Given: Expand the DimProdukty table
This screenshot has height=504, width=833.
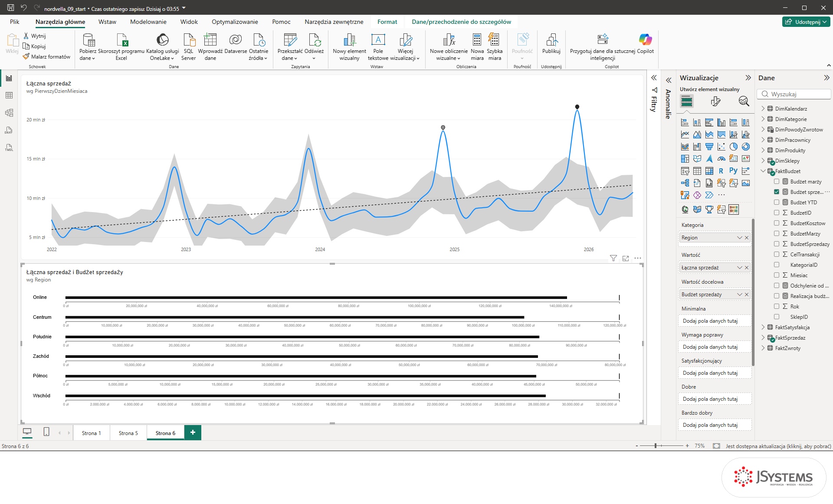Looking at the screenshot, I should tap(763, 151).
